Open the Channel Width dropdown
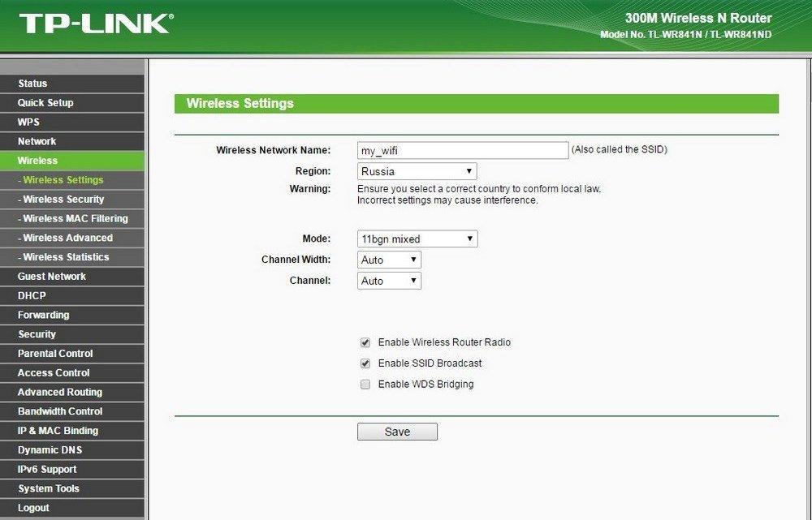 coord(390,260)
